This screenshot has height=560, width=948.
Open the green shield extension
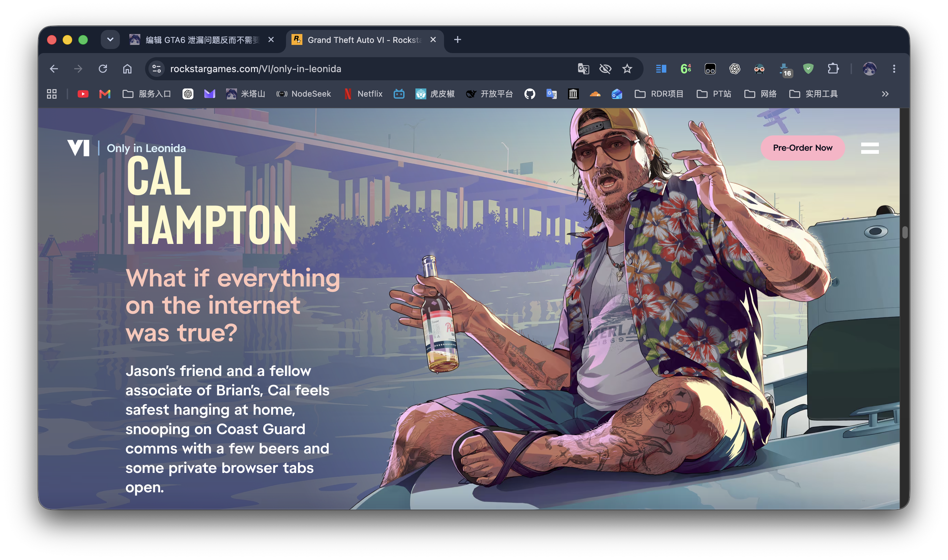808,69
